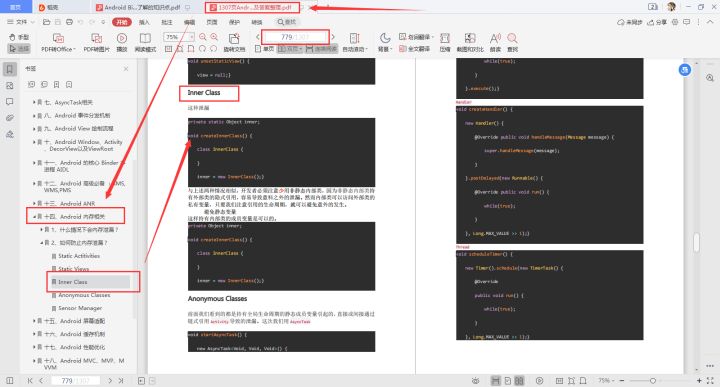Go to previous page arrow in toolbar
This screenshot has height=387, width=720.
tap(258, 37)
